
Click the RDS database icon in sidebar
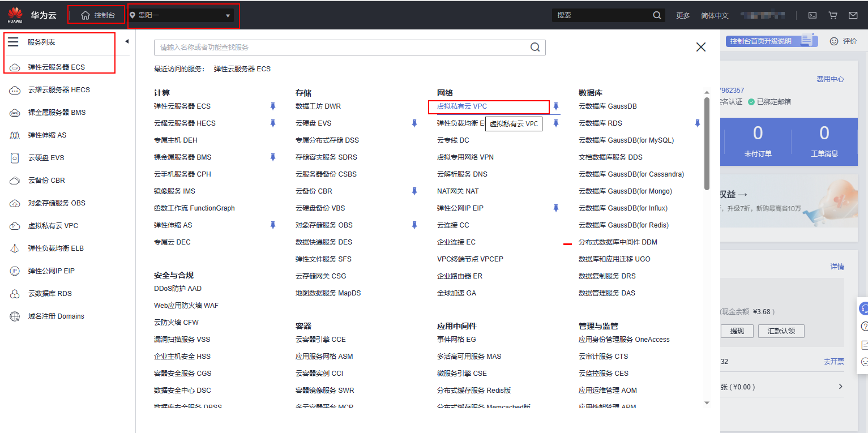pos(15,294)
